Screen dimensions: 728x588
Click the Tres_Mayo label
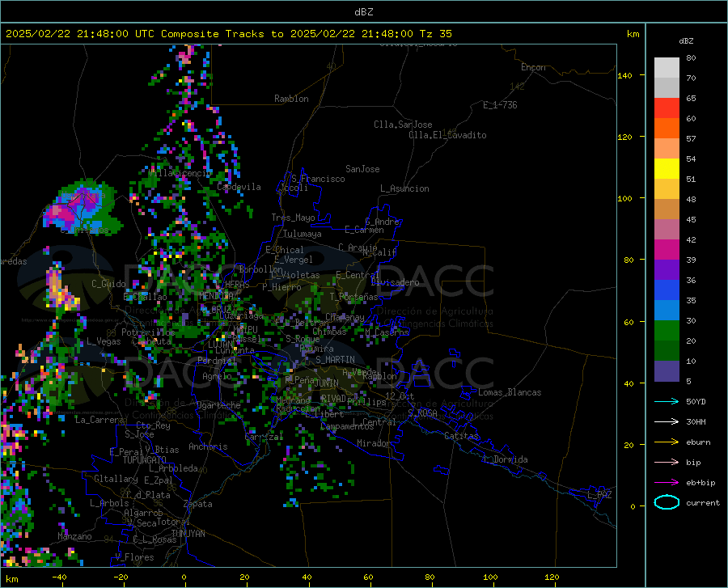point(293,218)
